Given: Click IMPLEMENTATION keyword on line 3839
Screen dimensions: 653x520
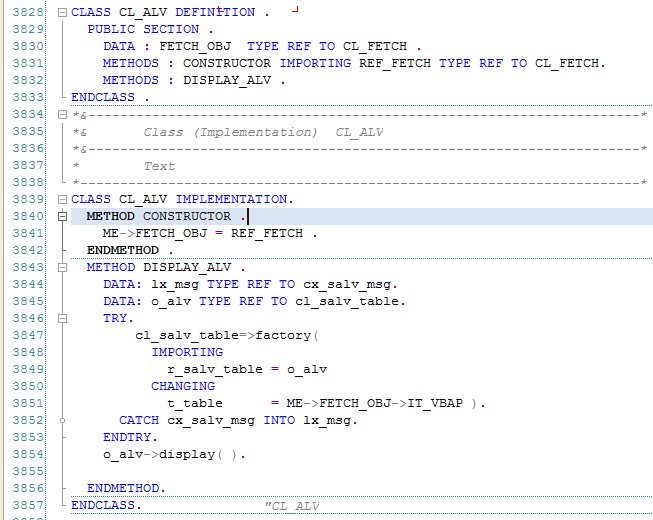Looking at the screenshot, I should point(231,199).
